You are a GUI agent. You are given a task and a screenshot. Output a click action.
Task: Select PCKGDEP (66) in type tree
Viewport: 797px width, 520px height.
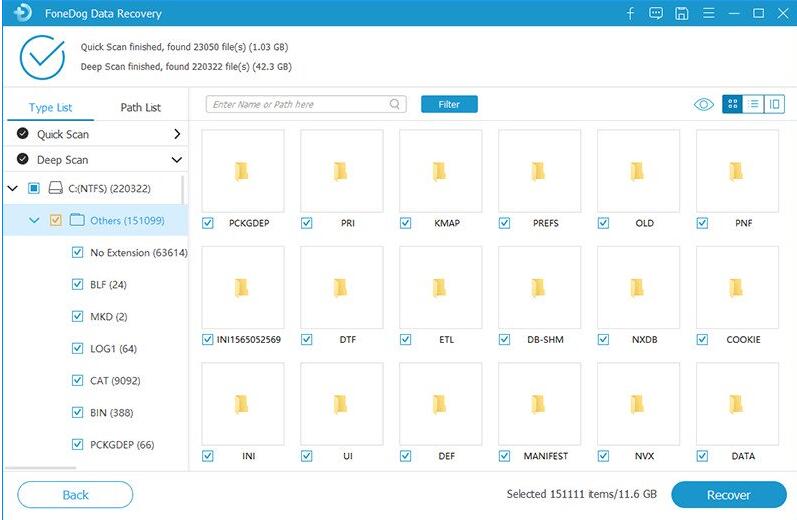122,444
